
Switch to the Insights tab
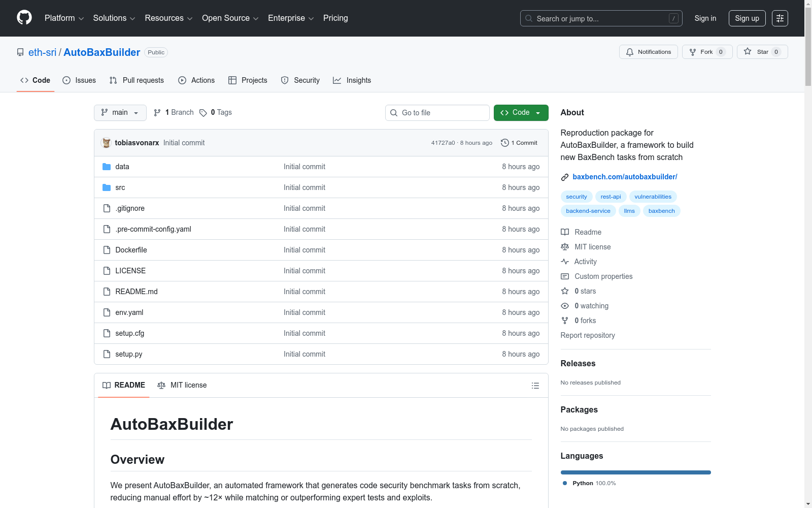352,80
